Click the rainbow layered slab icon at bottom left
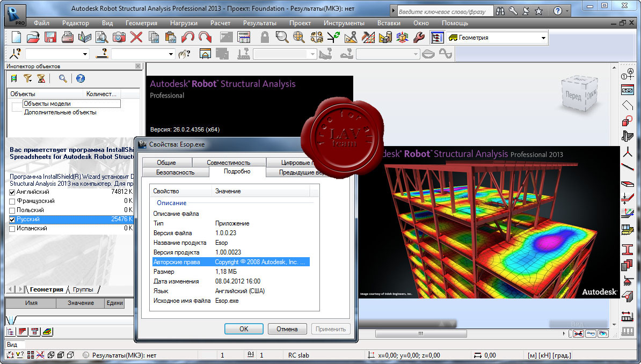Screen dimensions: 641x364 47,332
